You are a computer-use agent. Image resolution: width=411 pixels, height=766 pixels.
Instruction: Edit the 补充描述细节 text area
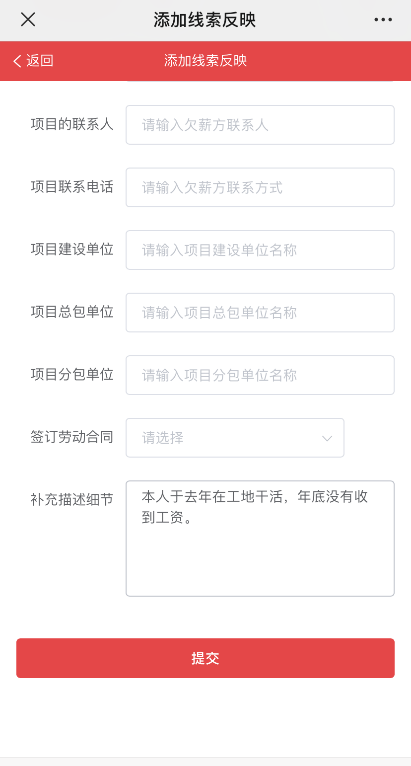(260, 538)
